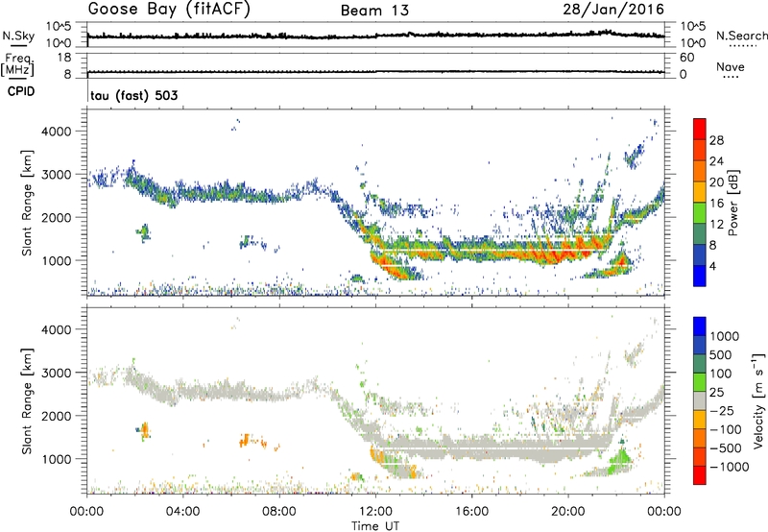The image size is (768, 532).
Task: Click the "-1000" velocity color bar label
Action: [729, 467]
